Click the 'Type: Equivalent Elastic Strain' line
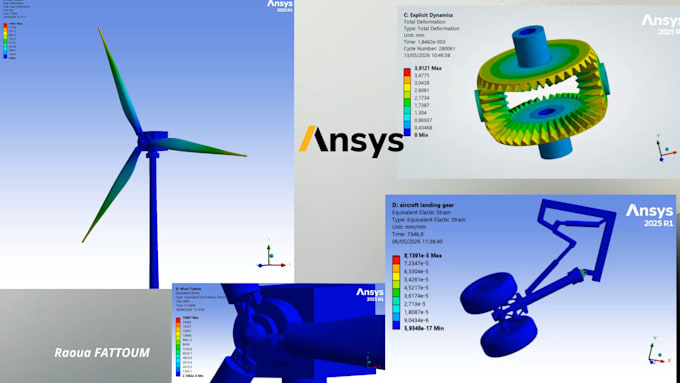 [428, 220]
